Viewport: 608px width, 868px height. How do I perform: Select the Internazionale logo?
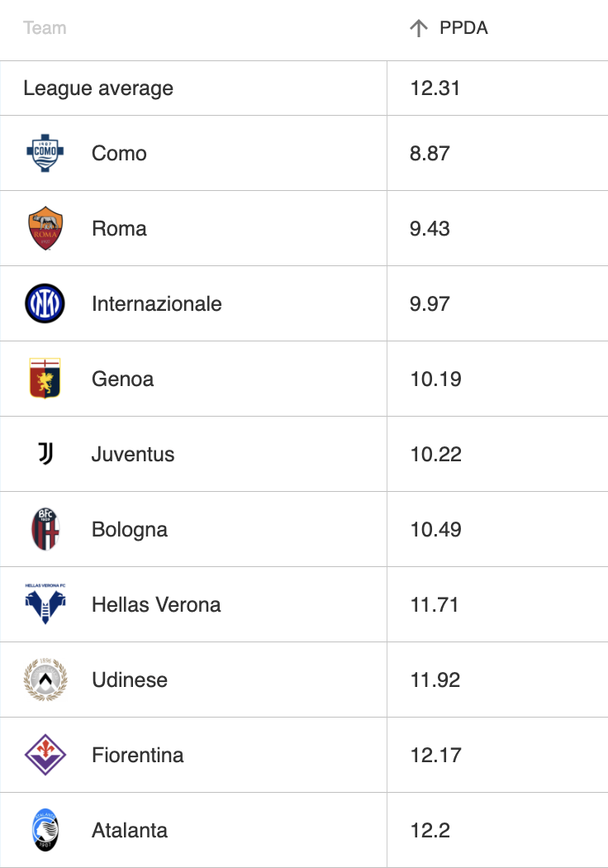pos(45,303)
